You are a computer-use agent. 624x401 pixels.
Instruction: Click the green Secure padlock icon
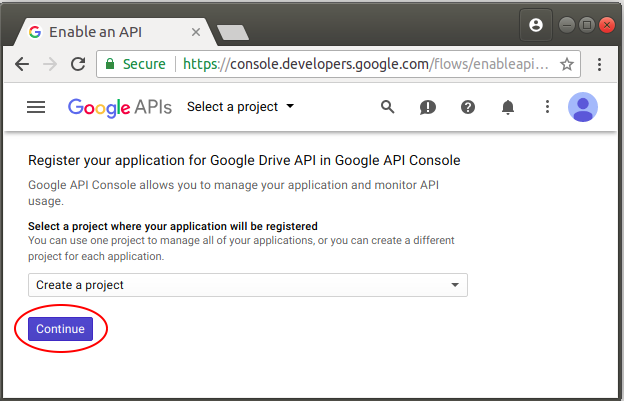110,64
